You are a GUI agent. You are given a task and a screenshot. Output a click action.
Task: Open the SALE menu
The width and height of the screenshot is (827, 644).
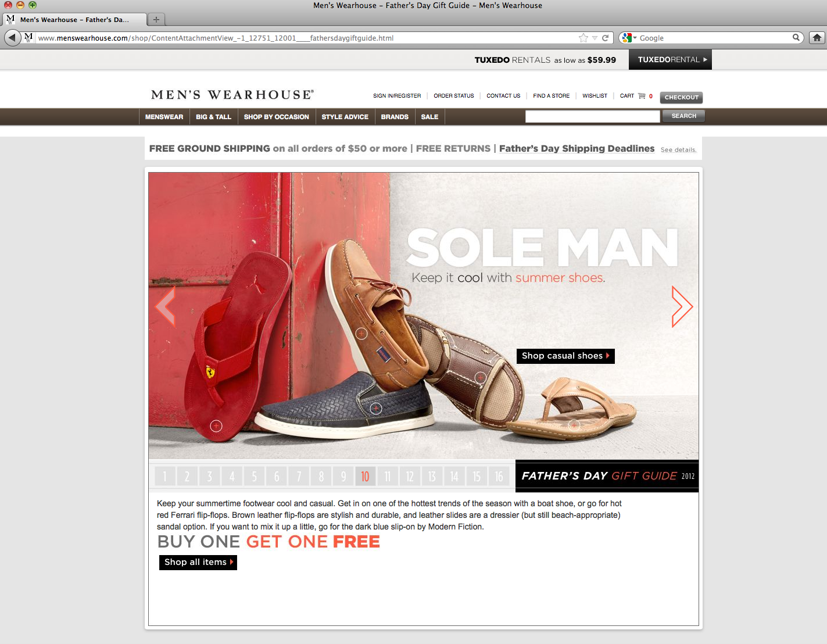pos(429,117)
